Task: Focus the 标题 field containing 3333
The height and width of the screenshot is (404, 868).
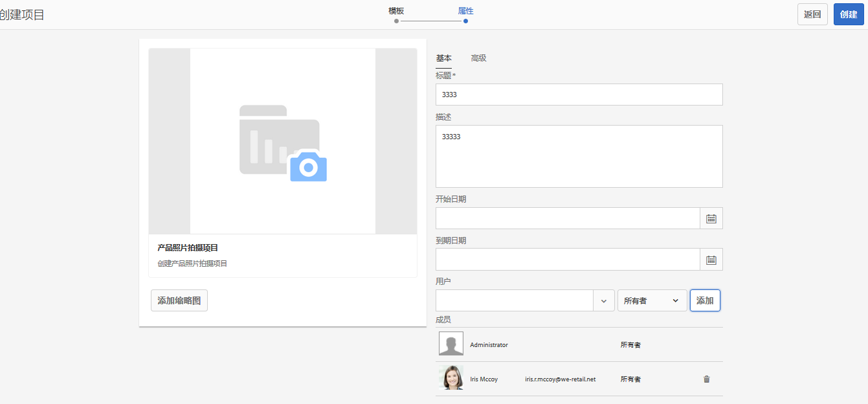Action: pos(579,95)
